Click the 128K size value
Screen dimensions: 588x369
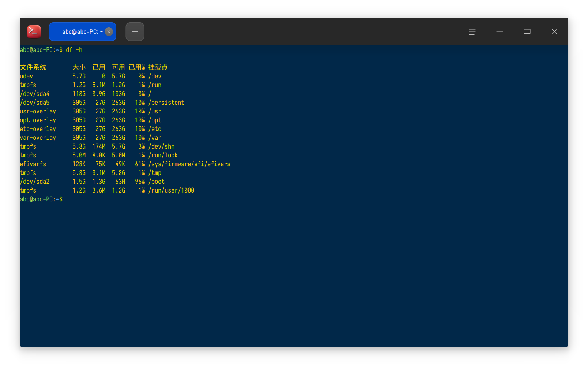pyautogui.click(x=79, y=164)
